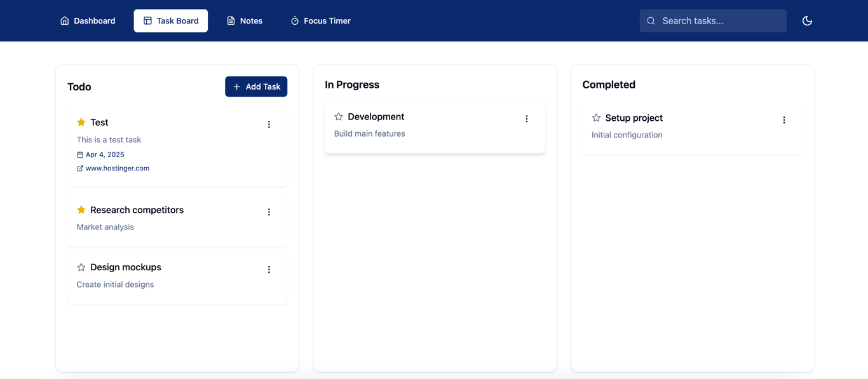868x379 pixels.
Task: Switch to the Notes section
Action: (245, 20)
